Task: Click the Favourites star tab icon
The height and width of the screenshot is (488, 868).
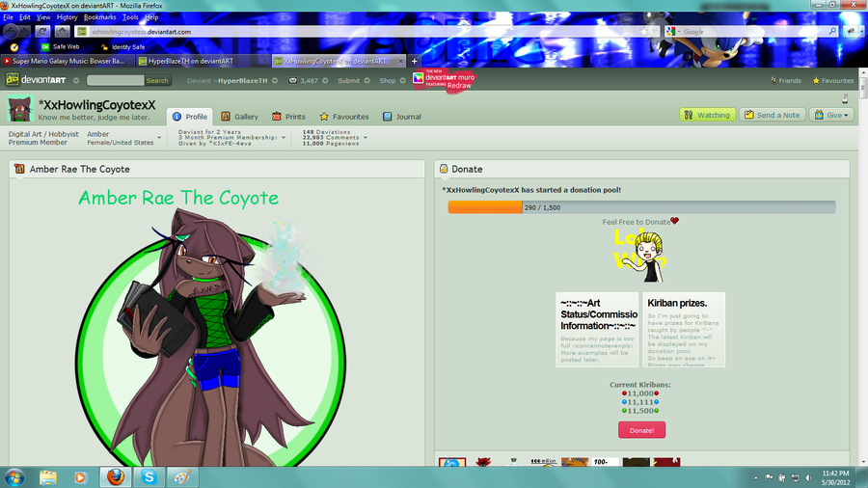Action: click(324, 117)
